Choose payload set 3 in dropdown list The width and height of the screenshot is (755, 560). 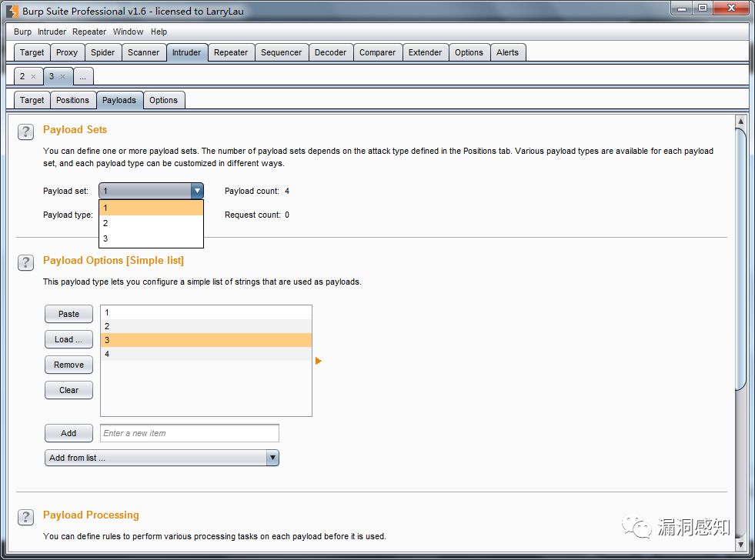pyautogui.click(x=151, y=238)
